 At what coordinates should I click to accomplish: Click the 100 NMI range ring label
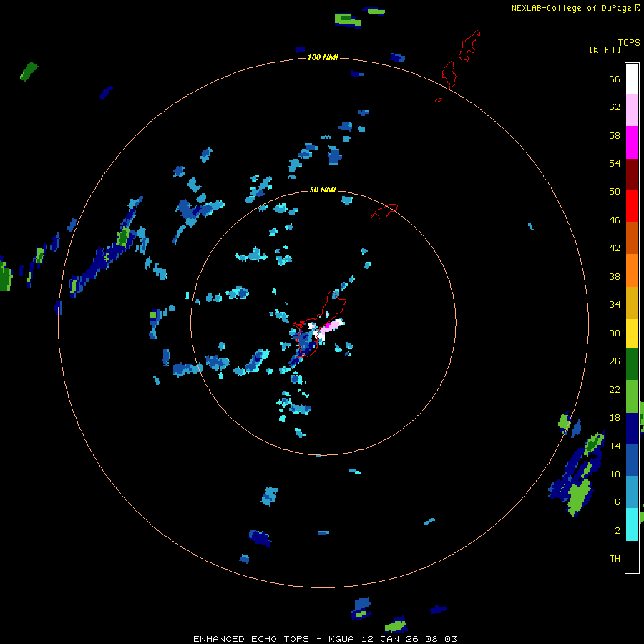click(x=323, y=57)
